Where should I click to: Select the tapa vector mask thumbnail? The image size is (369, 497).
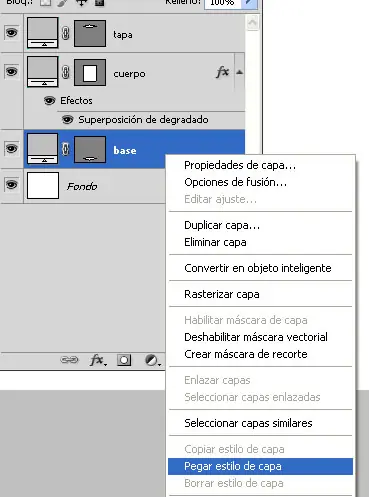click(x=90, y=33)
